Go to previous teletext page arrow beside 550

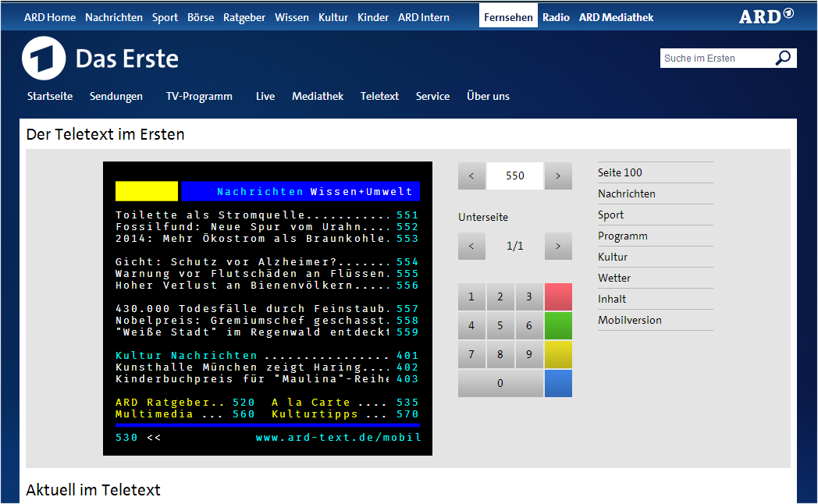tap(471, 176)
